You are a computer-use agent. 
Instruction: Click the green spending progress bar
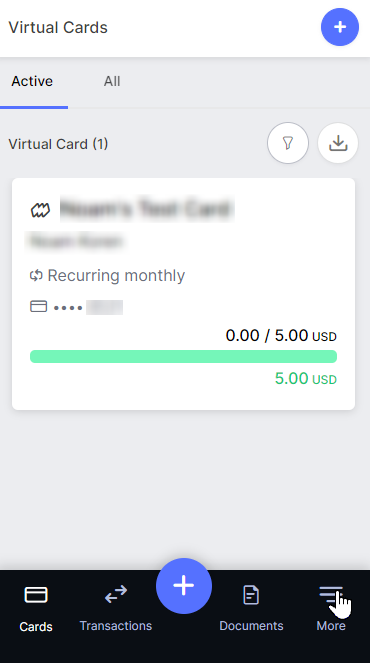(x=184, y=356)
